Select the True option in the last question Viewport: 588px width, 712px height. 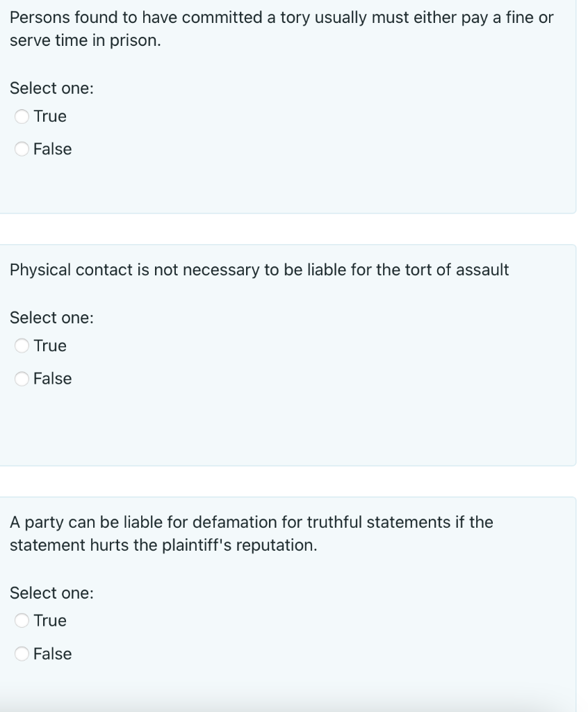coord(22,620)
